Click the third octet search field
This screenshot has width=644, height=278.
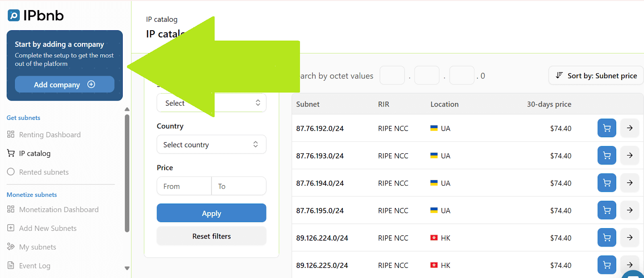tap(462, 75)
